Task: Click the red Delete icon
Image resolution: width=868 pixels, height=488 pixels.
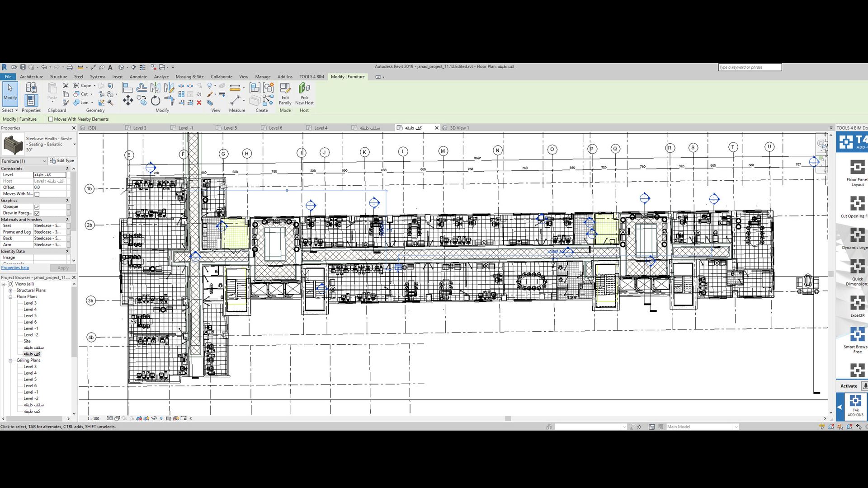Action: (199, 103)
